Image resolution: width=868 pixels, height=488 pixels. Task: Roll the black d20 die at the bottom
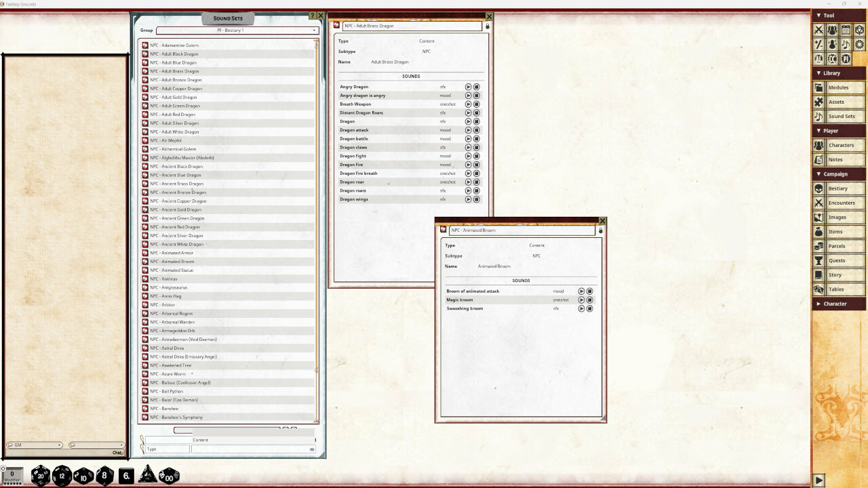tap(39, 475)
